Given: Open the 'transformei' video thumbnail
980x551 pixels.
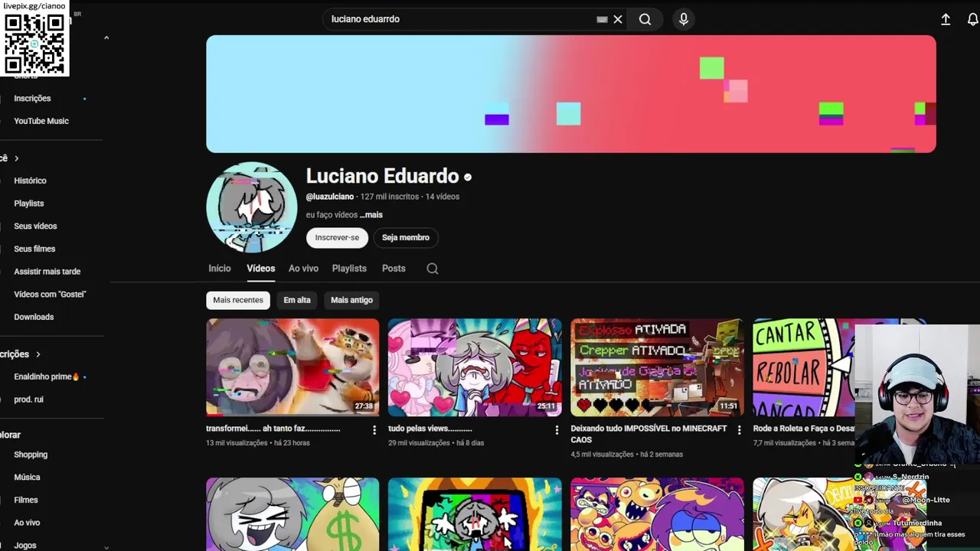Looking at the screenshot, I should pyautogui.click(x=292, y=367).
